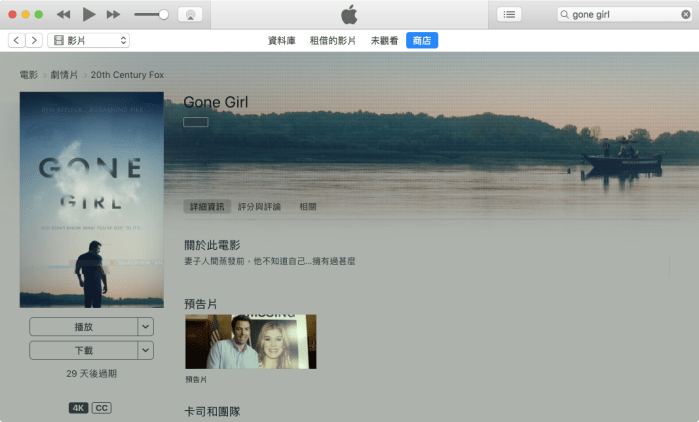Go forward with the right arrow
This screenshot has width=699, height=422.
(x=34, y=40)
